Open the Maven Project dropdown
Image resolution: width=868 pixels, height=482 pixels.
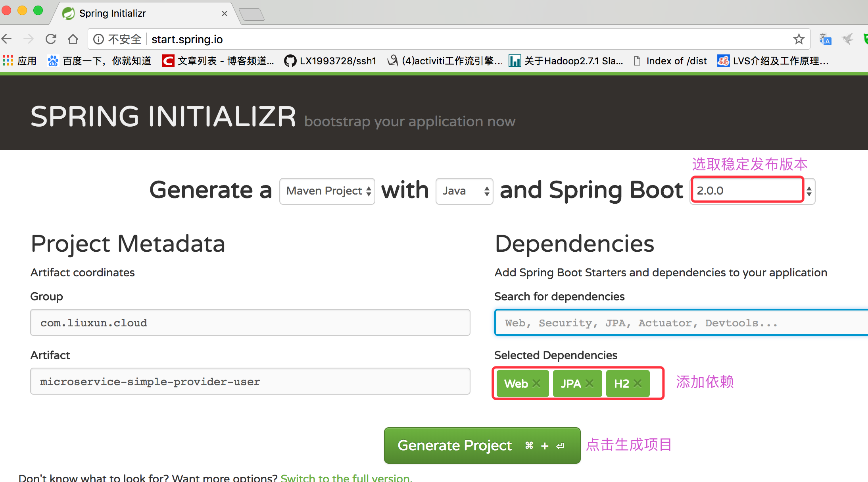coord(327,191)
